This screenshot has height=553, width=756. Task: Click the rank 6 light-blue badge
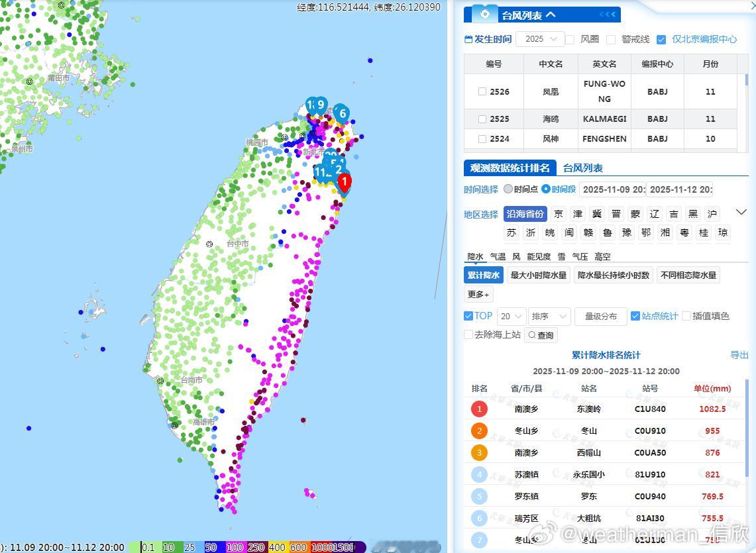pos(479,519)
